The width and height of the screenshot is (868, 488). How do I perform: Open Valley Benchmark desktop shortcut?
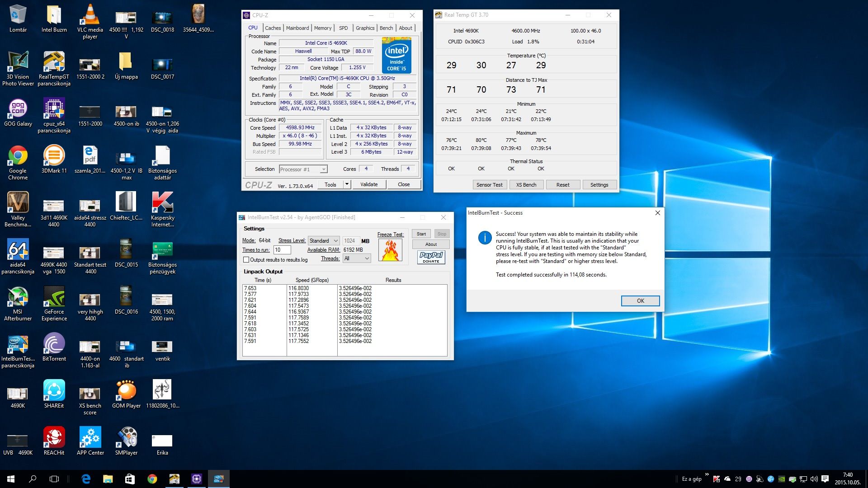pyautogui.click(x=18, y=210)
